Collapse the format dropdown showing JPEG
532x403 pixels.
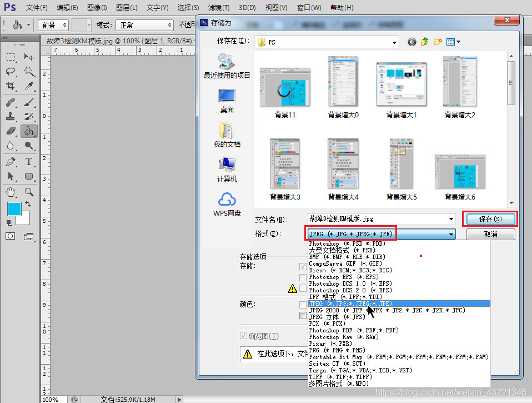(x=451, y=234)
